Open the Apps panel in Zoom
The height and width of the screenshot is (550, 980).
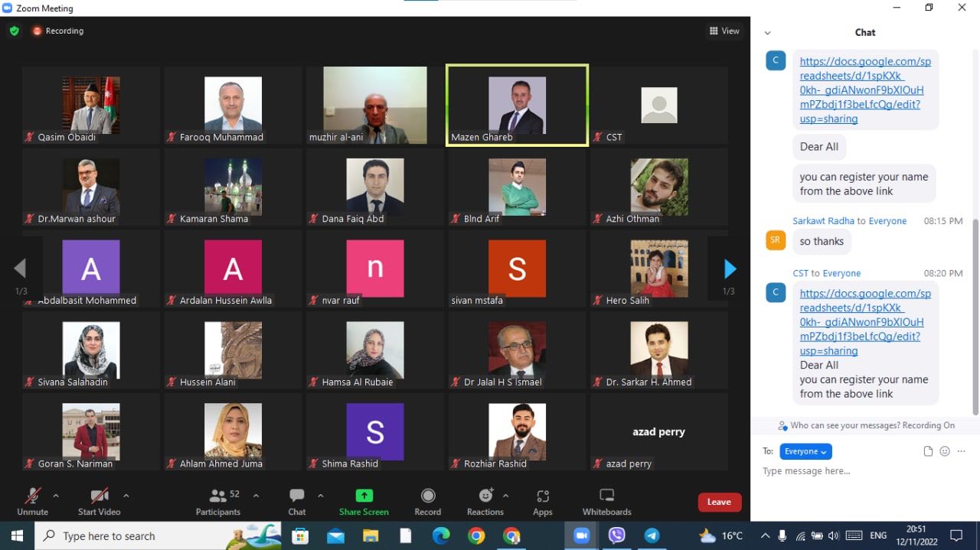(x=543, y=502)
